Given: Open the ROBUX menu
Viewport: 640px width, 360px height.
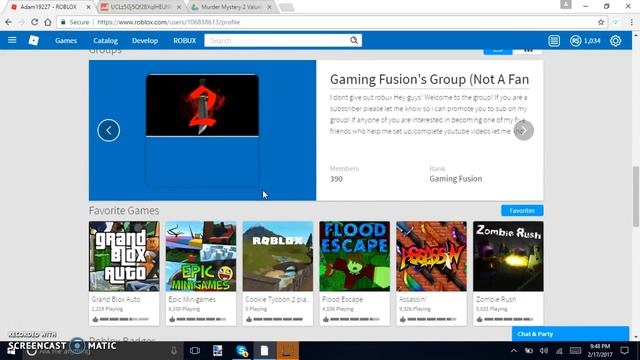Looking at the screenshot, I should click(x=184, y=41).
